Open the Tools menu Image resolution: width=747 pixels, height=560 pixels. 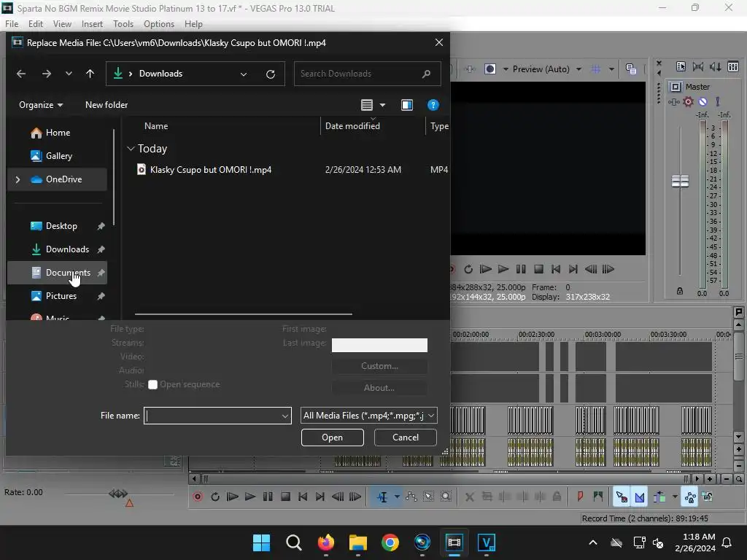123,24
